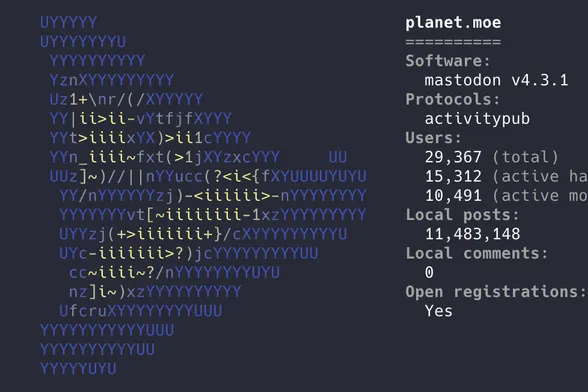Click the planet.moe title text
588x392 pixels.
pos(453,23)
